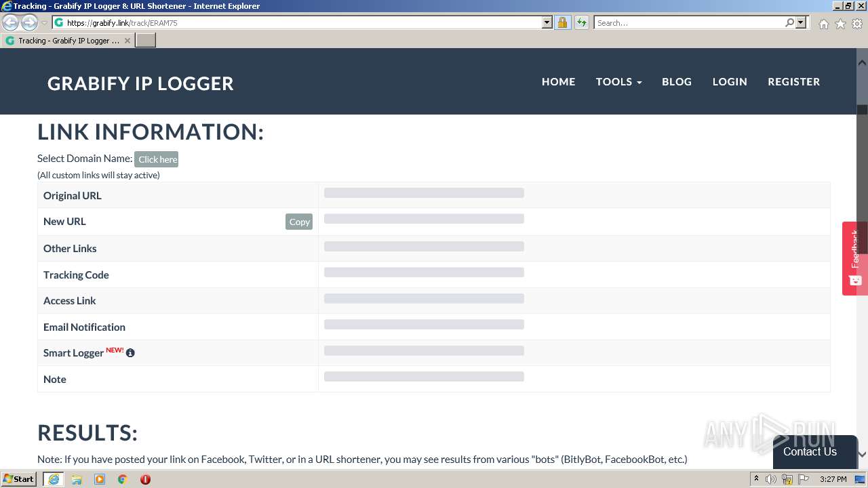
Task: Close the Grabify browser tab
Action: [x=127, y=41]
